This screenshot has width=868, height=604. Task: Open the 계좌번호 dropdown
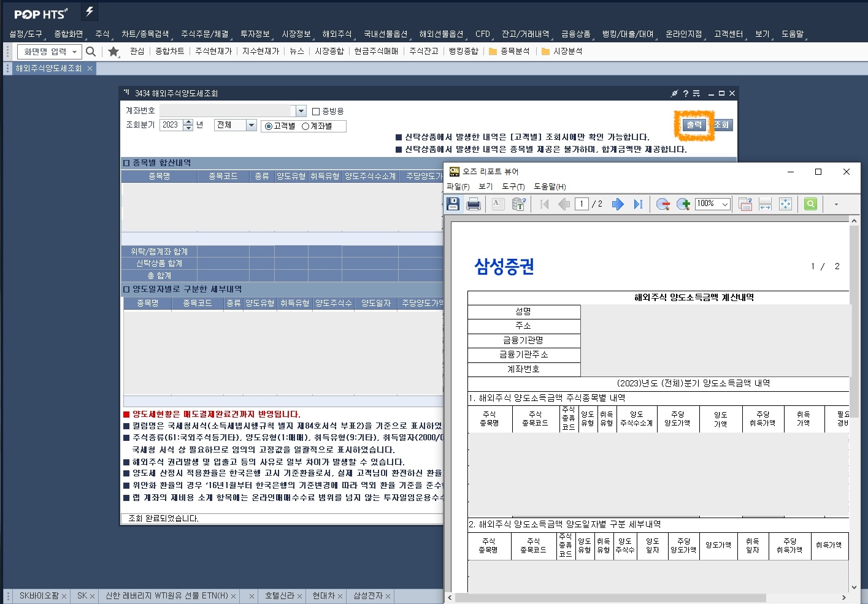tap(301, 111)
